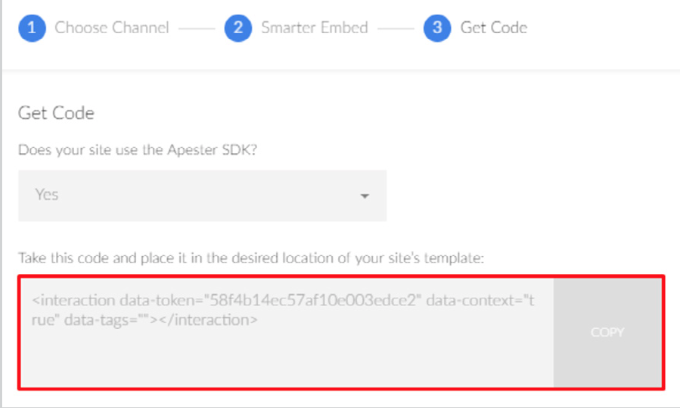This screenshot has height=408, width=680.
Task: Click empty space below the code snippet
Action: point(286,358)
